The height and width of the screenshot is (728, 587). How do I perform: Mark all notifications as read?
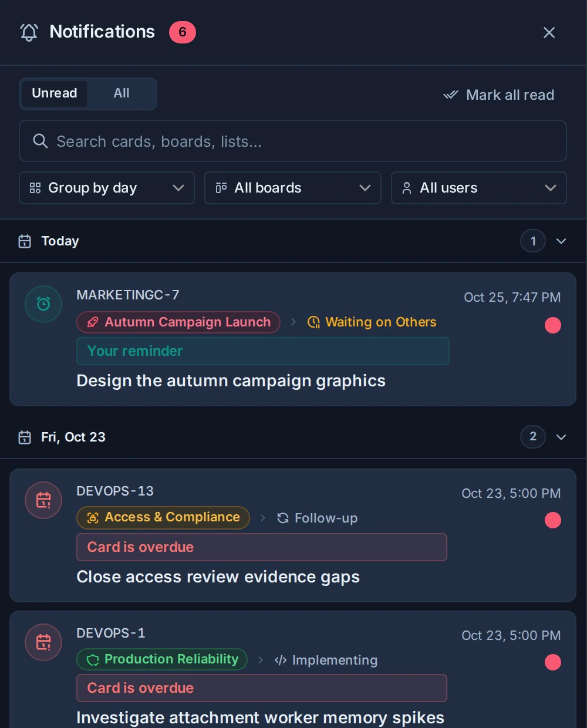[499, 95]
